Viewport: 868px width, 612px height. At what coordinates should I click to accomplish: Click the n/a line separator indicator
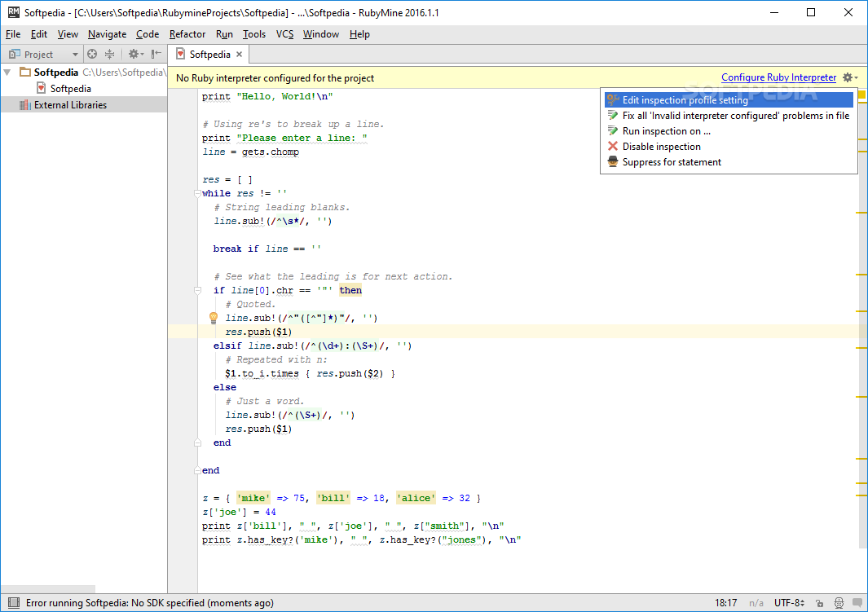pos(756,602)
